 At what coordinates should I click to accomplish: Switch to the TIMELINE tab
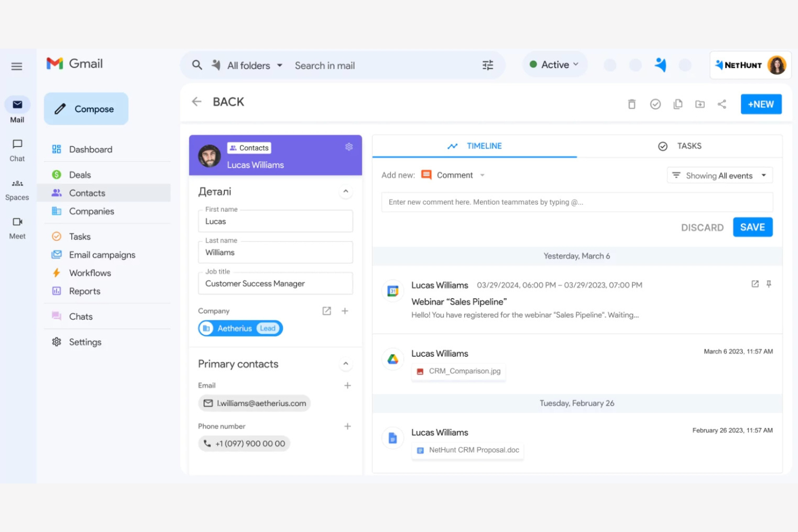tap(474, 146)
